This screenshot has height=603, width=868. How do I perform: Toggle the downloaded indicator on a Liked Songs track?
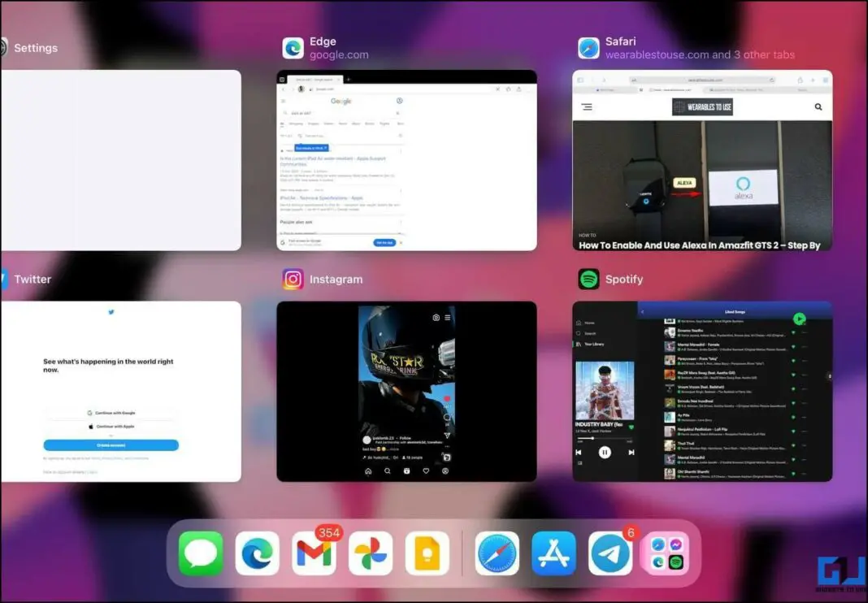pyautogui.click(x=794, y=348)
